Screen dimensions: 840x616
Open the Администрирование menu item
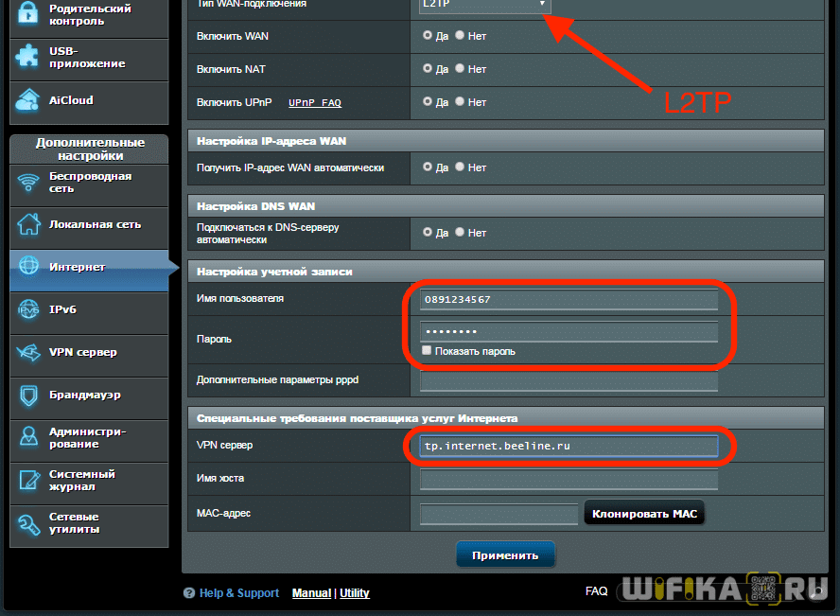[87, 437]
